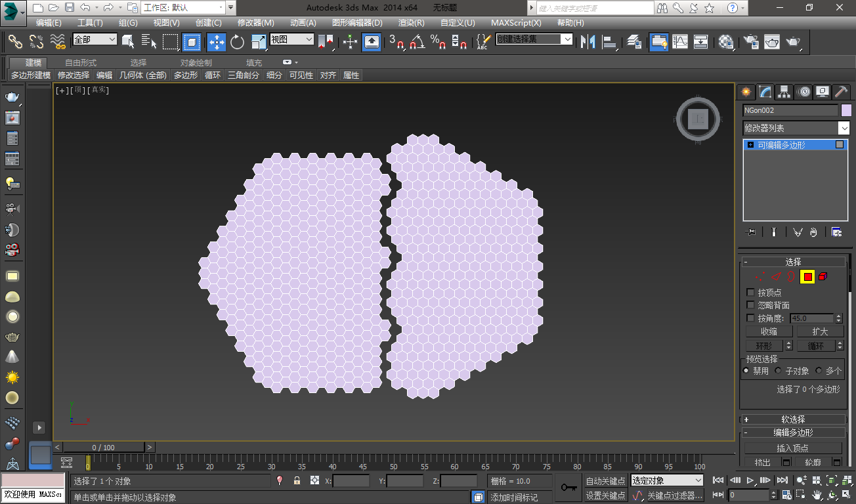Open the 创建选择集 named selection dropdown
Screen dimensions: 856x504
tap(534, 39)
